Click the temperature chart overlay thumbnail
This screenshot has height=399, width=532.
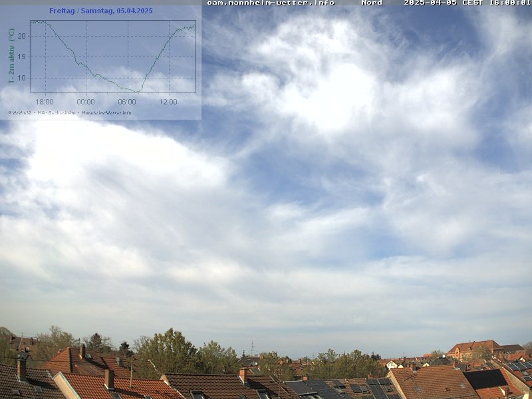(x=100, y=61)
